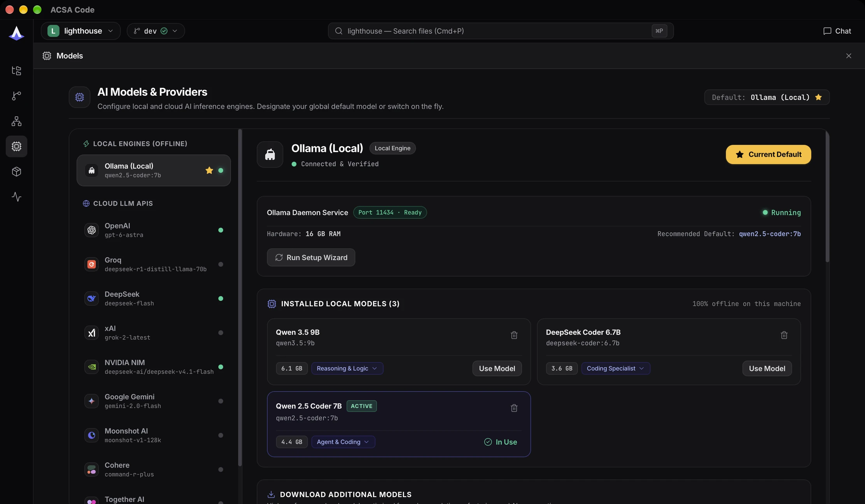Select the Google Gemini provider

[154, 401]
